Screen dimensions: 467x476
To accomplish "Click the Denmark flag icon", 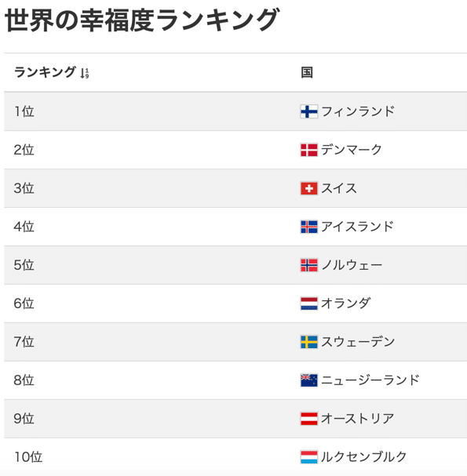I will pos(308,150).
